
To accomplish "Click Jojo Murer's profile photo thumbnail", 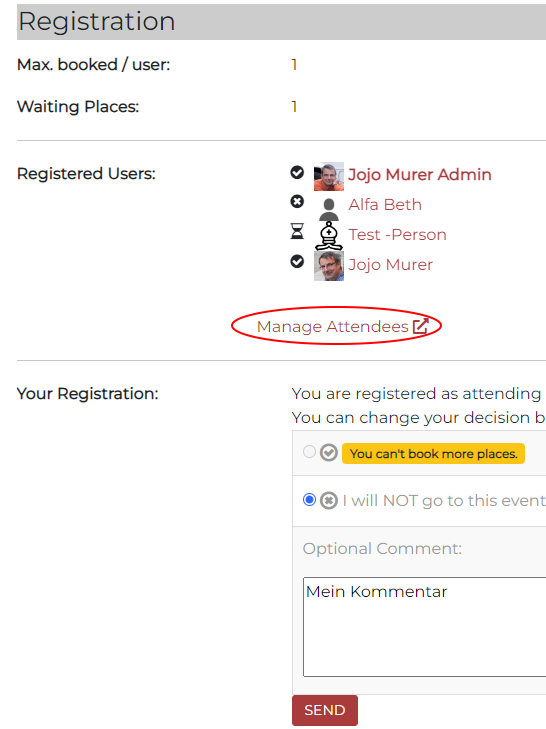I will point(329,266).
